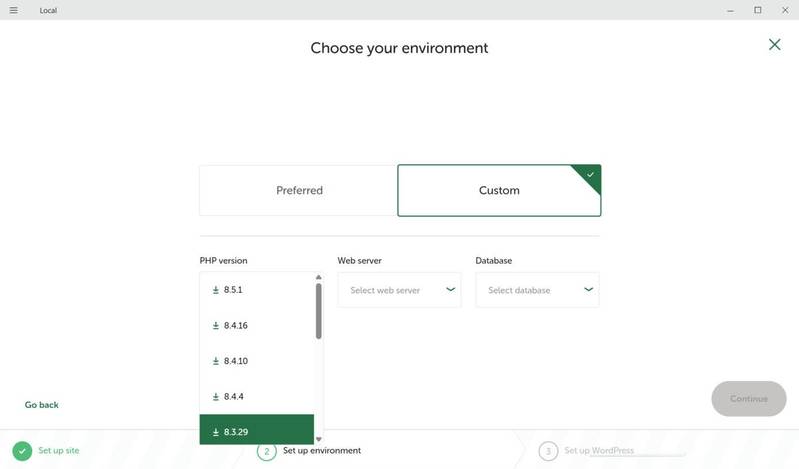This screenshot has height=469, width=799.
Task: Click the web server dropdown chevron
Action: (450, 289)
